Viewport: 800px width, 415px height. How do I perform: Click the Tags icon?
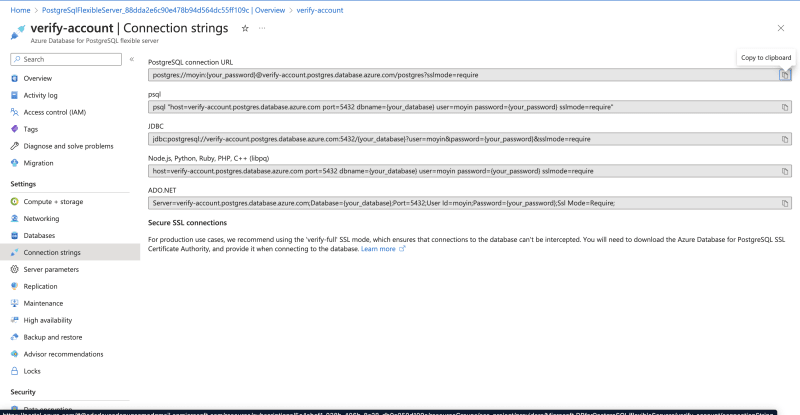pyautogui.click(x=14, y=129)
